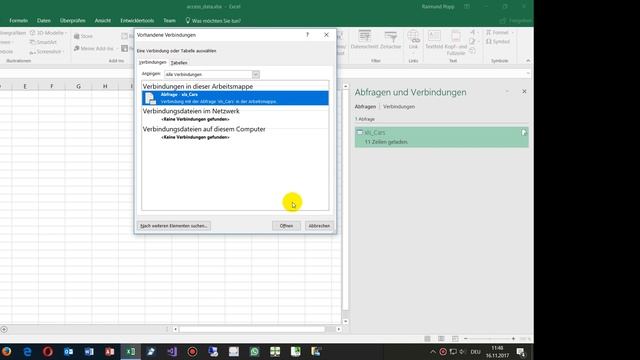This screenshot has height=360, width=640.
Task: Open Microsoft Edge from the taskbar
Action: [27, 351]
